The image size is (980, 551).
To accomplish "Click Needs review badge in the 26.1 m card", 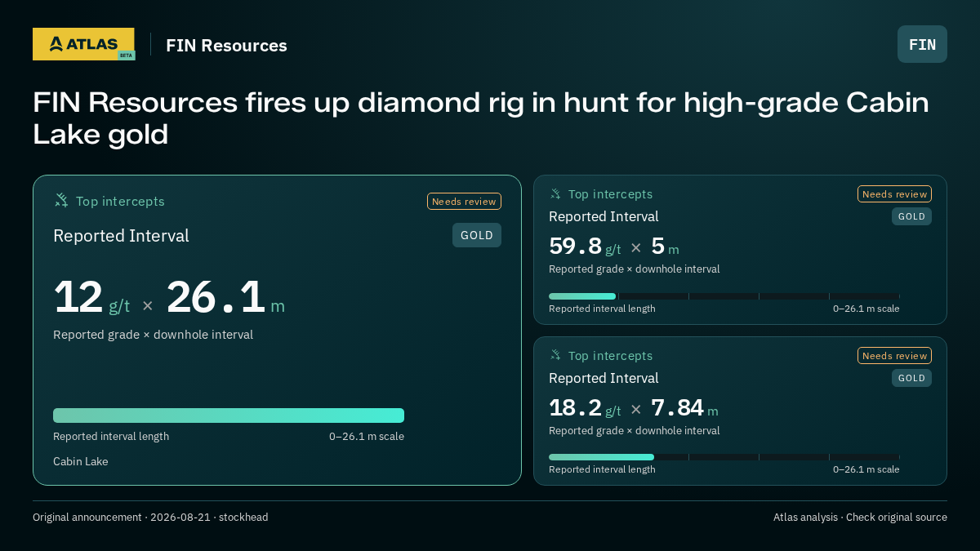I will (x=464, y=202).
